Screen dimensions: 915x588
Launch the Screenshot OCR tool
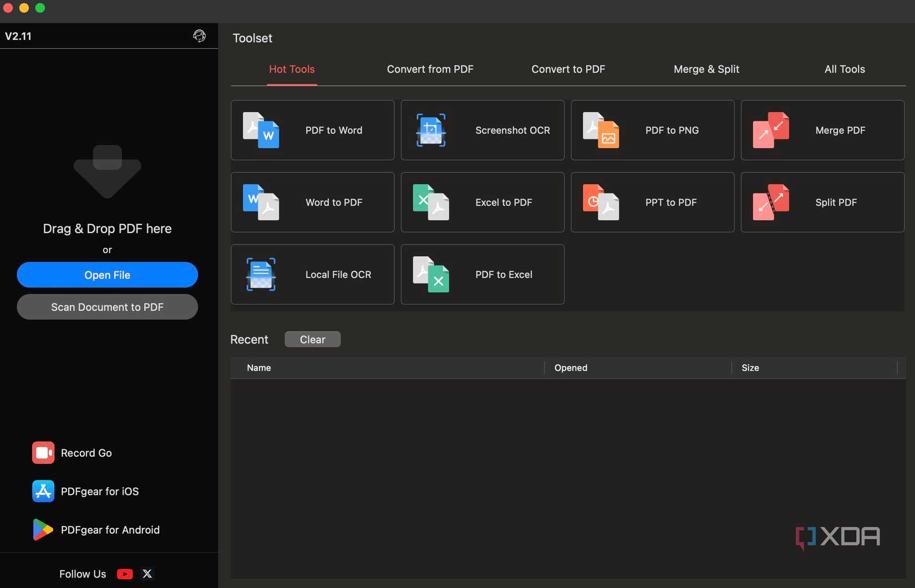[482, 130]
